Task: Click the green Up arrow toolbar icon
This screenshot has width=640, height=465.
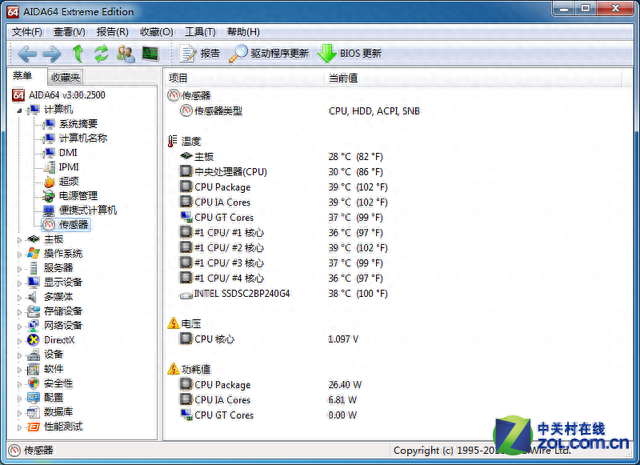Action: (x=78, y=53)
